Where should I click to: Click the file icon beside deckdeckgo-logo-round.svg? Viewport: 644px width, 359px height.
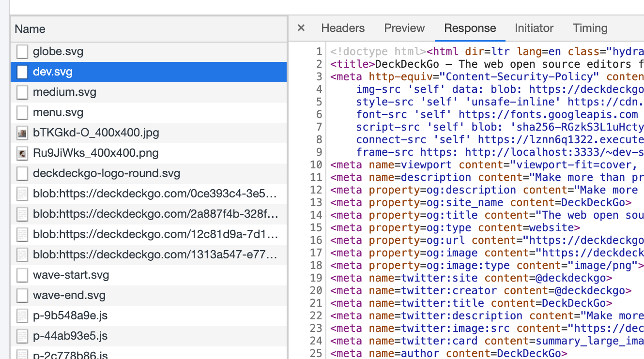(x=22, y=173)
